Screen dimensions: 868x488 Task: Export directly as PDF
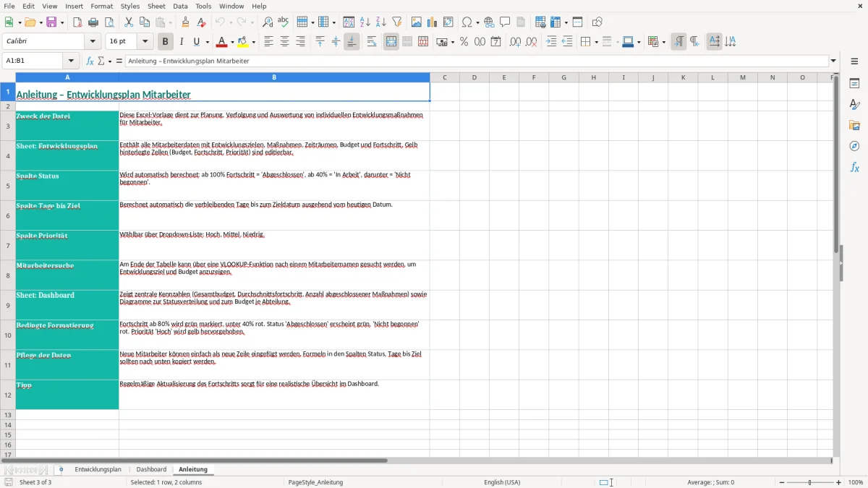pyautogui.click(x=77, y=22)
